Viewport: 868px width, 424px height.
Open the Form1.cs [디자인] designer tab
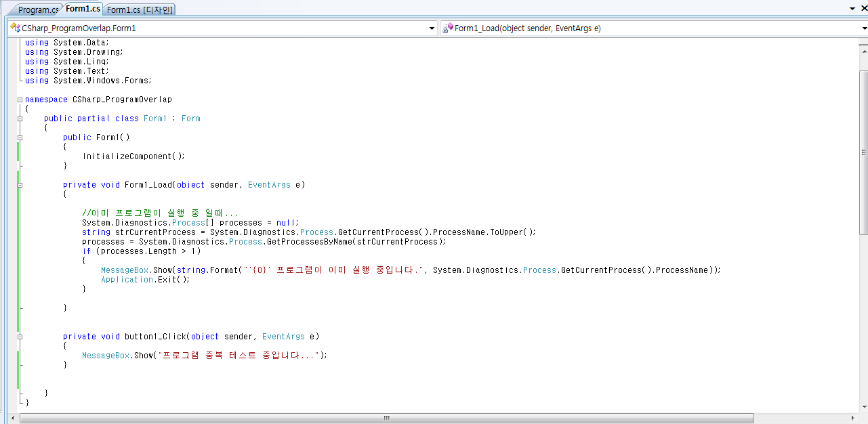[x=140, y=9]
